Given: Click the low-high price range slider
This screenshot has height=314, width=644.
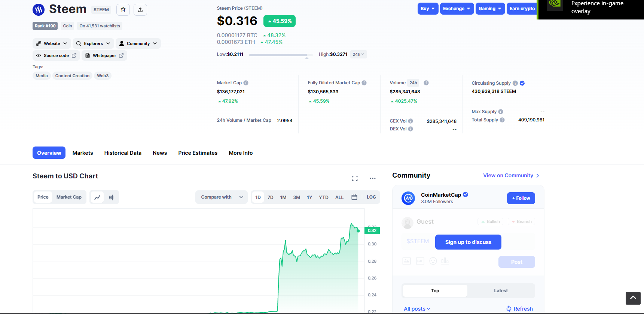Looking at the screenshot, I should coord(281,55).
